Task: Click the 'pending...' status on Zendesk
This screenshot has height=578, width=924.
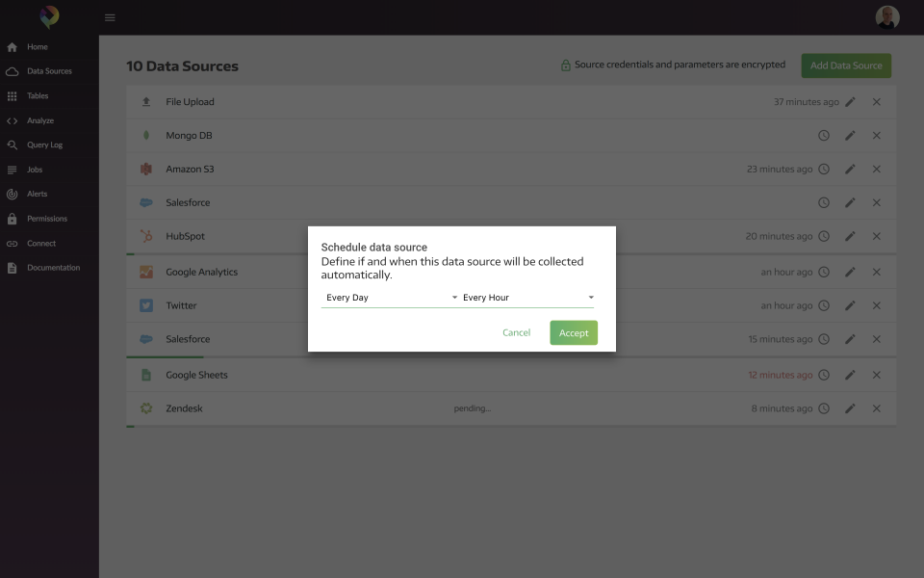Action: pyautogui.click(x=472, y=408)
